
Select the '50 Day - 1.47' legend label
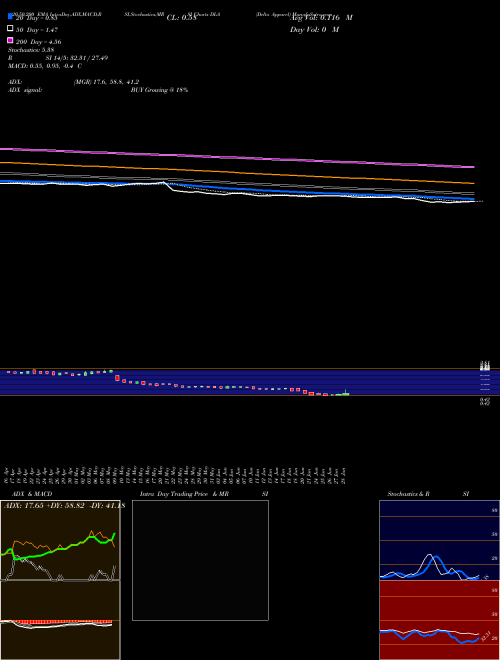point(37,30)
